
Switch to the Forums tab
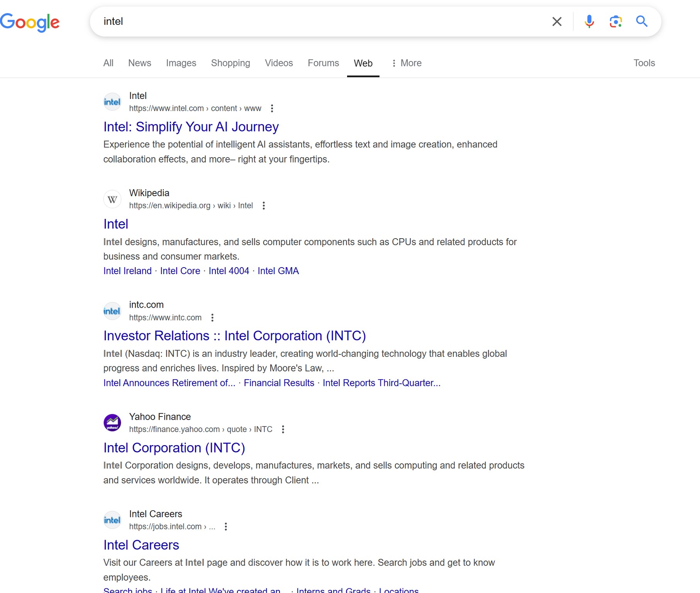pyautogui.click(x=324, y=63)
